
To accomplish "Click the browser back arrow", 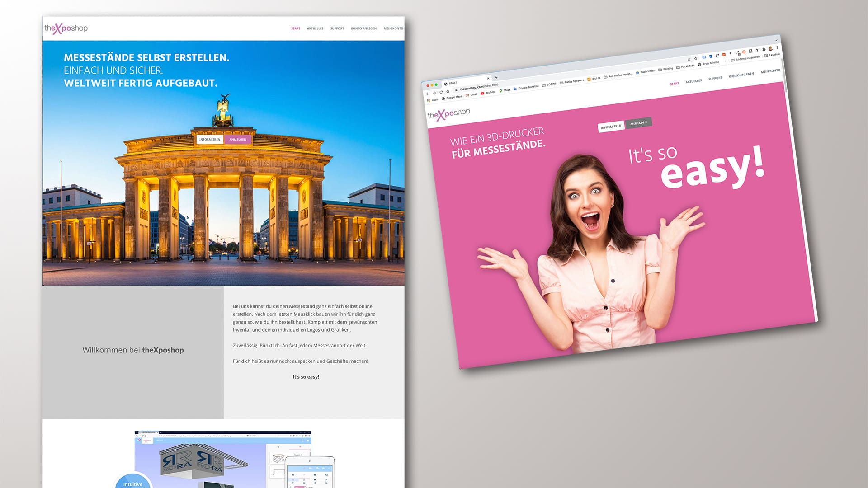I will tap(428, 94).
